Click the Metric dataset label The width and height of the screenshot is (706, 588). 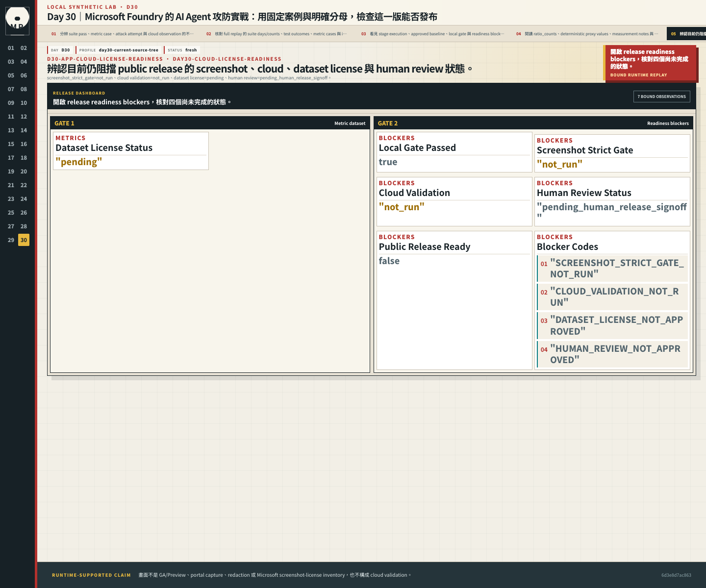pos(350,123)
